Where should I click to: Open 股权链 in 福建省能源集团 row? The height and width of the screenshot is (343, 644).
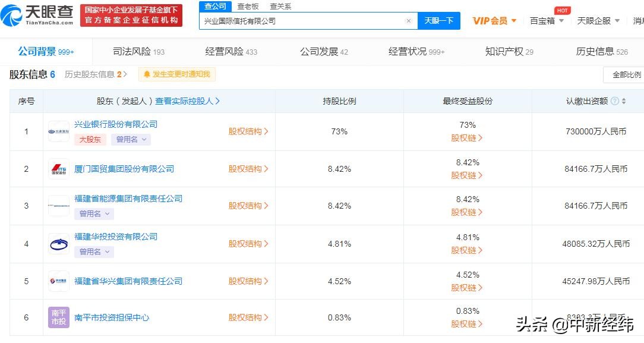click(x=466, y=212)
